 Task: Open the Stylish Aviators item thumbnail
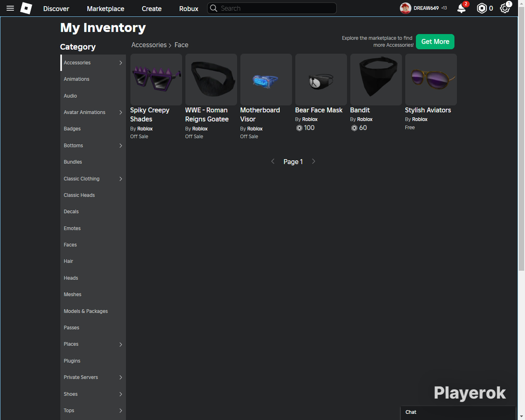point(431,79)
